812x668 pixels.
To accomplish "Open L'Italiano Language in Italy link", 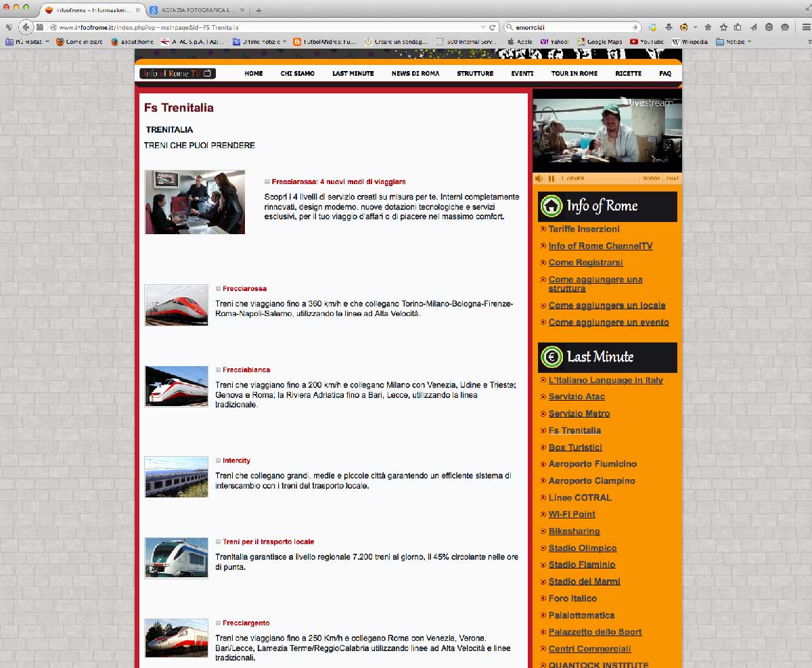I will [x=606, y=380].
